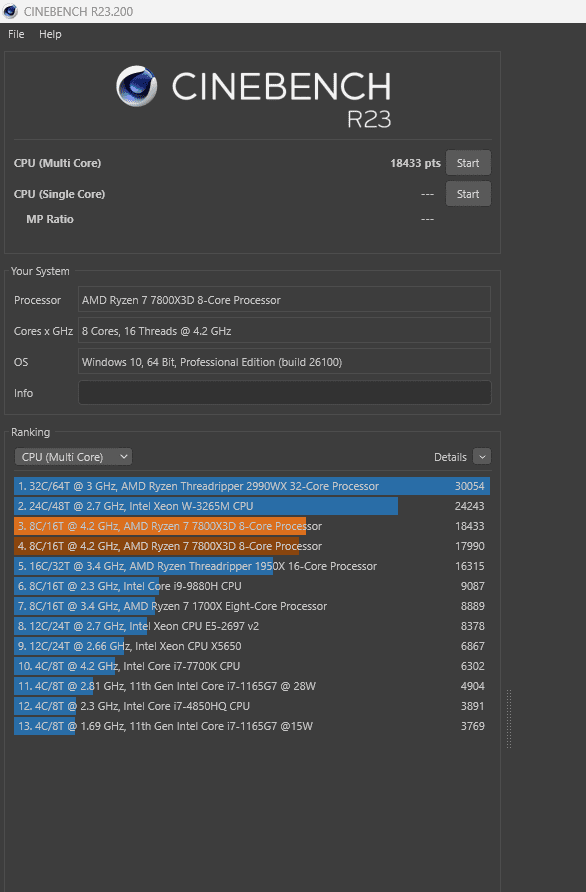Viewport: 586px width, 892px height.
Task: Click the Cinebench app icon in title bar
Action: 10,11
